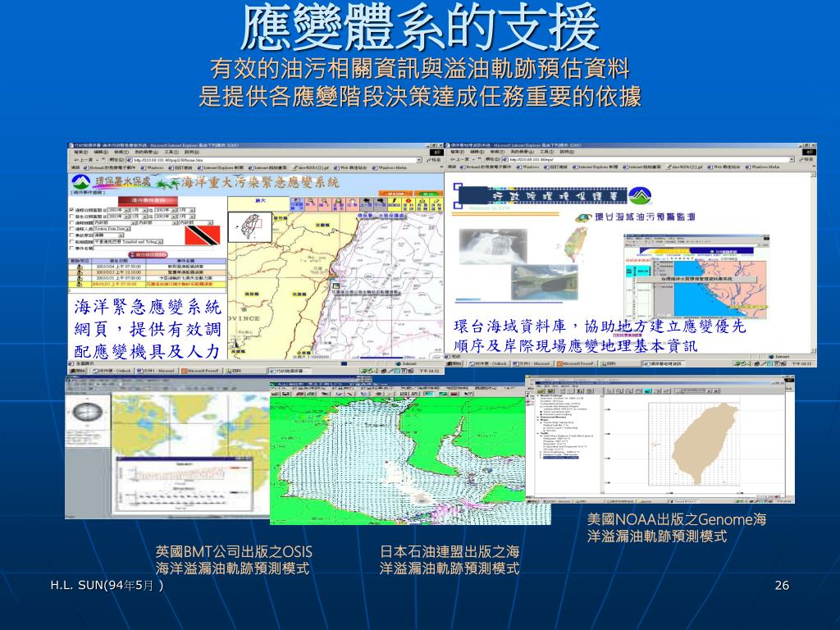Image resolution: width=840 pixels, height=630 pixels.
Task: Click the compass rose in the OSIS window
Action: tap(87, 413)
